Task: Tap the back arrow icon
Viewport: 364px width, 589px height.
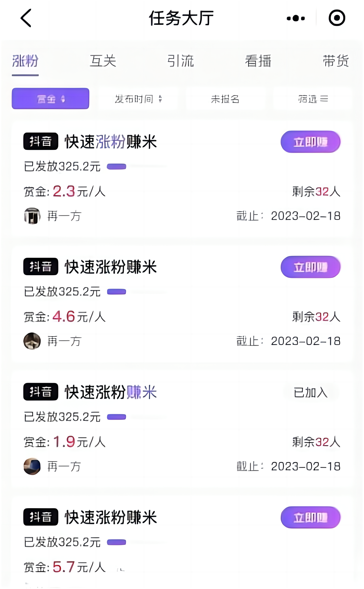Action: pyautogui.click(x=26, y=18)
